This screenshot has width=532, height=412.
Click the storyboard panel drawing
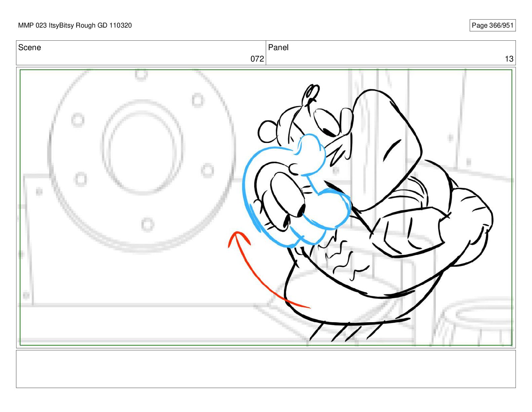[266, 208]
